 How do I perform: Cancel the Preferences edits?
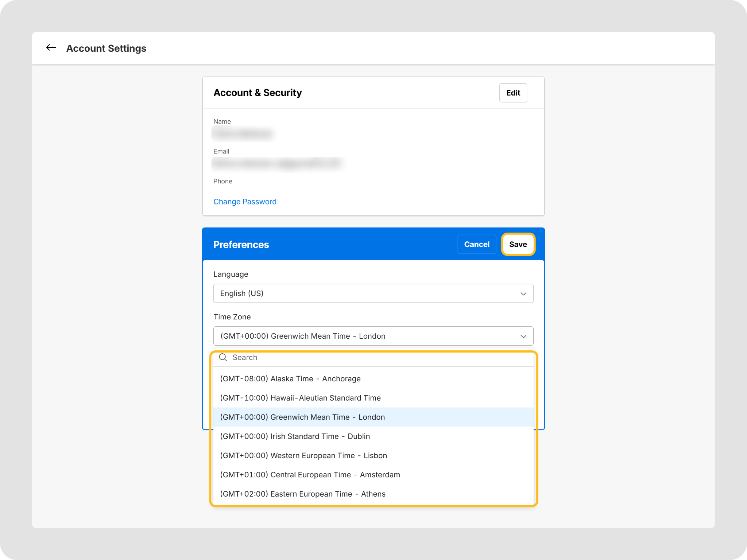[476, 244]
